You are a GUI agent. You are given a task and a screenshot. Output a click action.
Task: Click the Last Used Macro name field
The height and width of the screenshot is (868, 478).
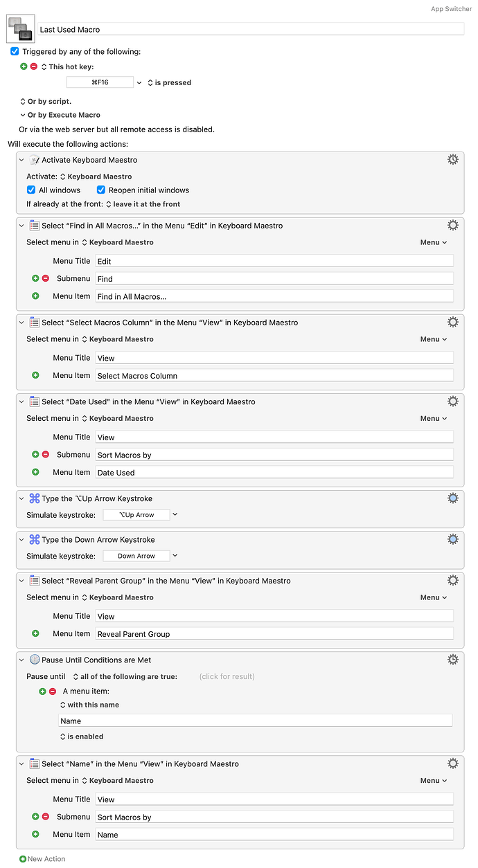point(251,29)
